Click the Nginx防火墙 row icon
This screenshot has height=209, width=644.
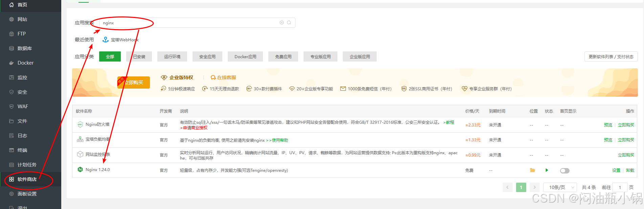click(x=80, y=124)
